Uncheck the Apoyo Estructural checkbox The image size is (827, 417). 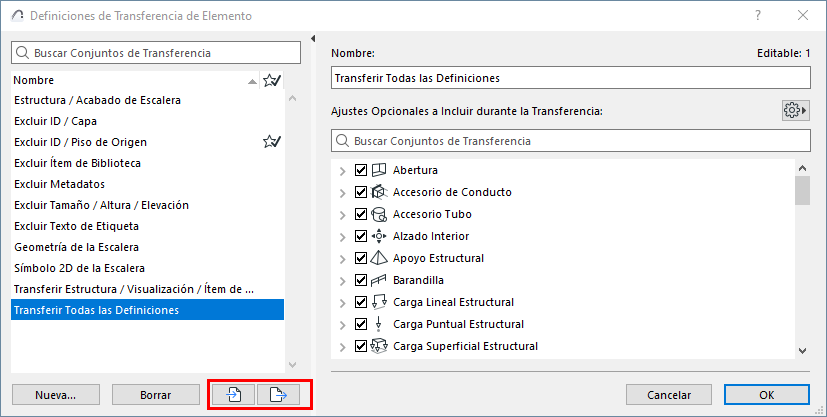tap(361, 258)
